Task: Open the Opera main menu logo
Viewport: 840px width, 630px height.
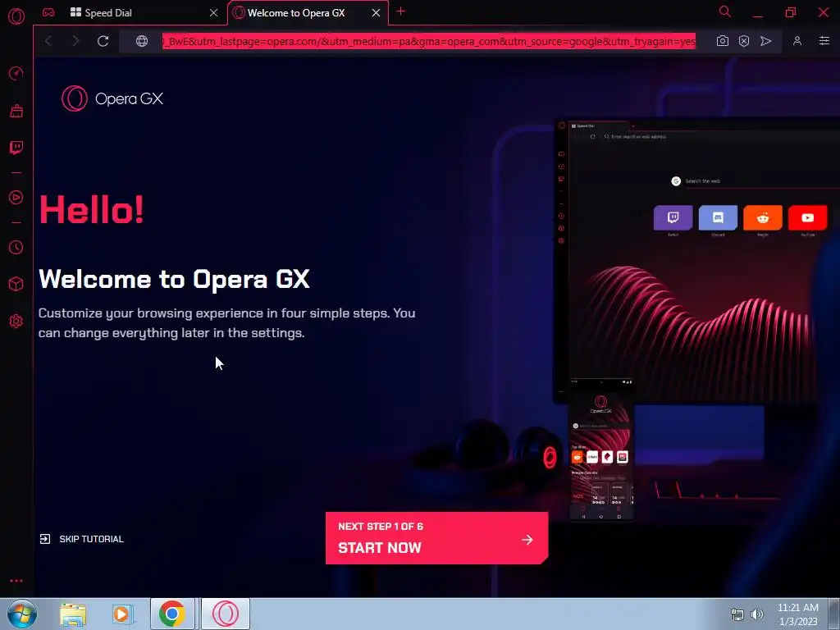Action: coord(16,16)
